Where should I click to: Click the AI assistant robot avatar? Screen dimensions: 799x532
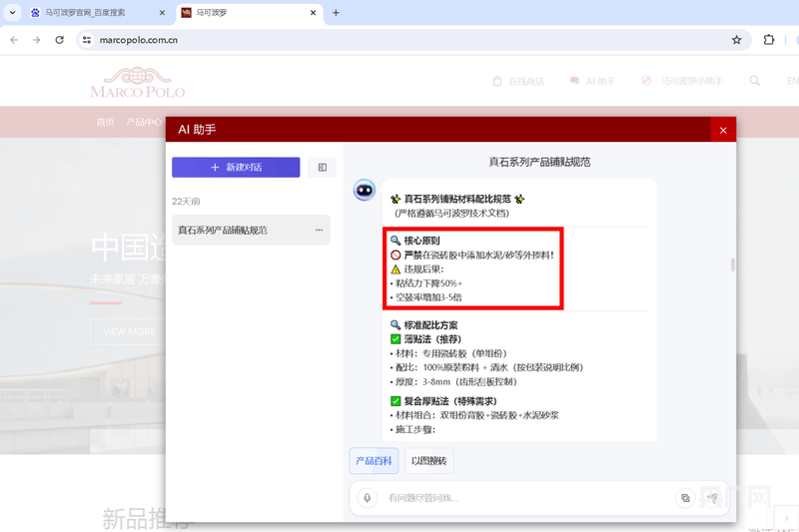[x=365, y=191]
